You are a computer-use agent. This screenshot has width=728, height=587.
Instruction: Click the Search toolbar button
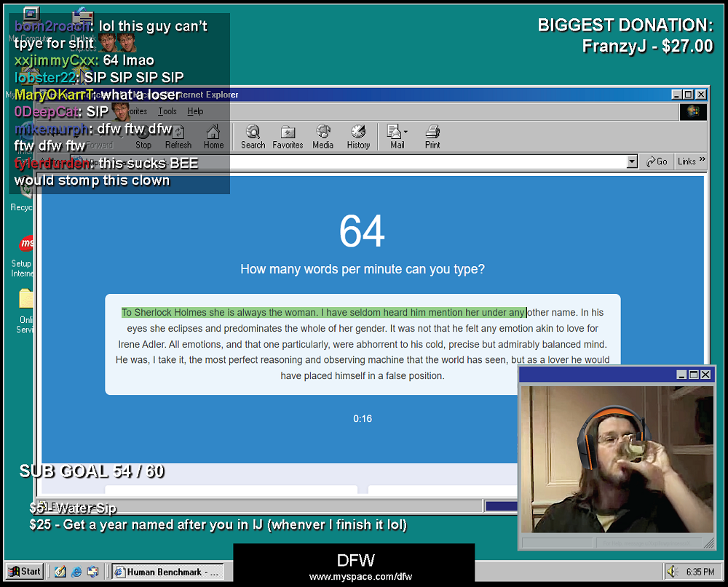(253, 137)
